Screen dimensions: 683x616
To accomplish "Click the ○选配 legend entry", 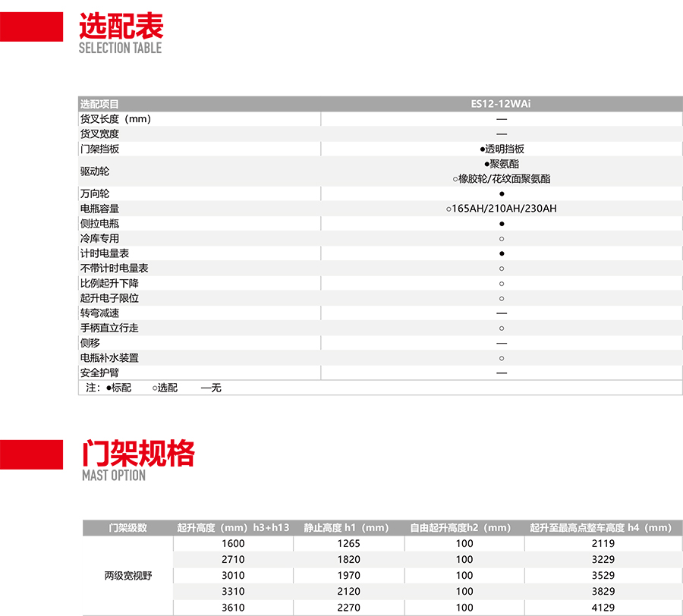I will click(x=165, y=388).
